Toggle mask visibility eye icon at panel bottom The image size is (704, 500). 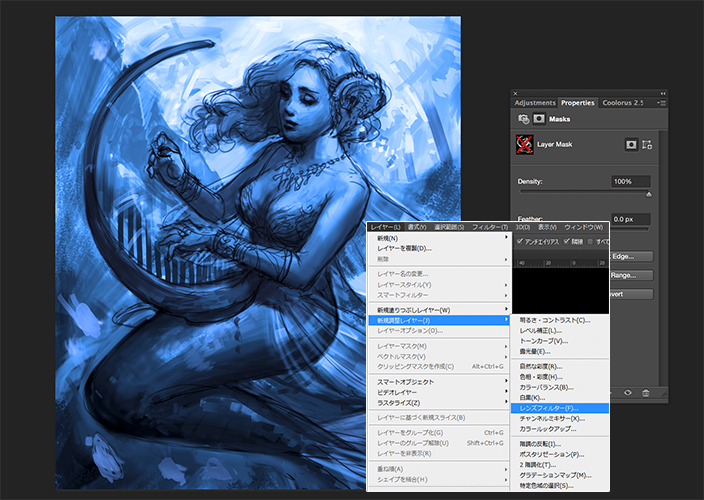(x=628, y=392)
